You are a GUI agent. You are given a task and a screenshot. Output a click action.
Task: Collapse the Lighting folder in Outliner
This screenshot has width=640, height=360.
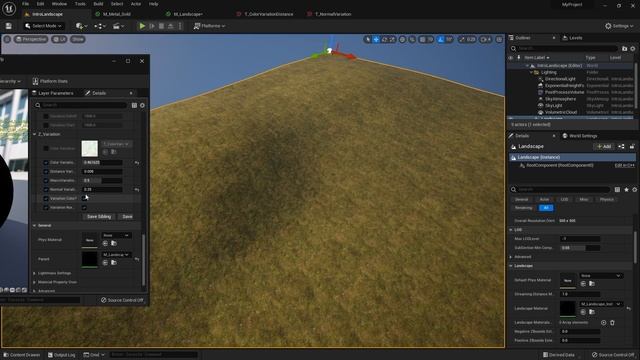pos(531,72)
